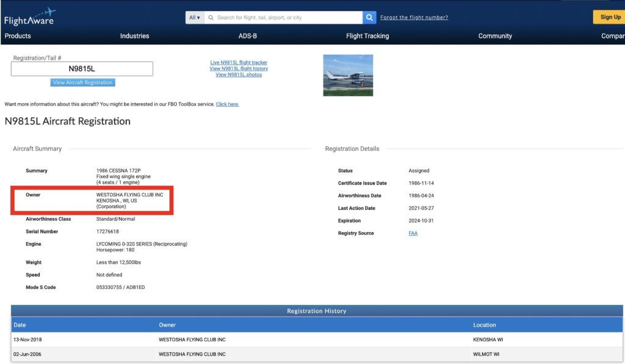
Task: Select the KENOSHA WI location cell
Action: pyautogui.click(x=488, y=340)
